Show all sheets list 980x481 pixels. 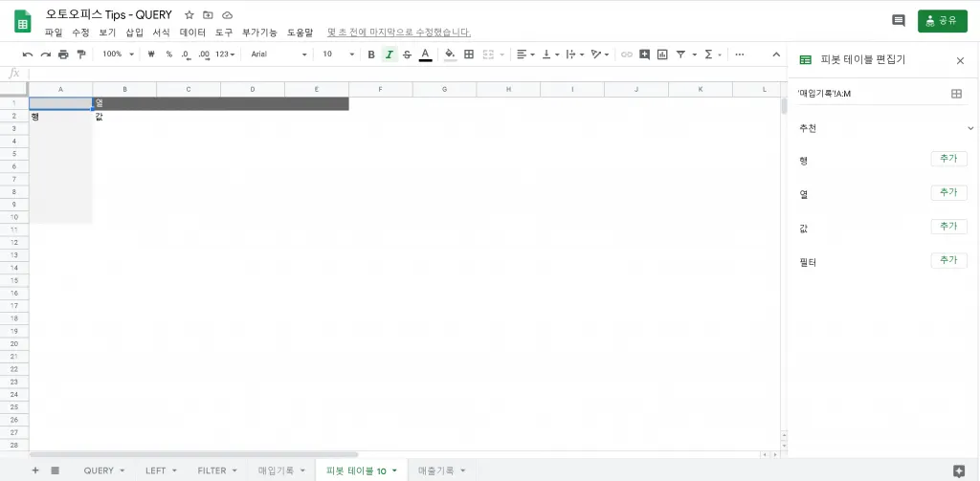(x=55, y=470)
